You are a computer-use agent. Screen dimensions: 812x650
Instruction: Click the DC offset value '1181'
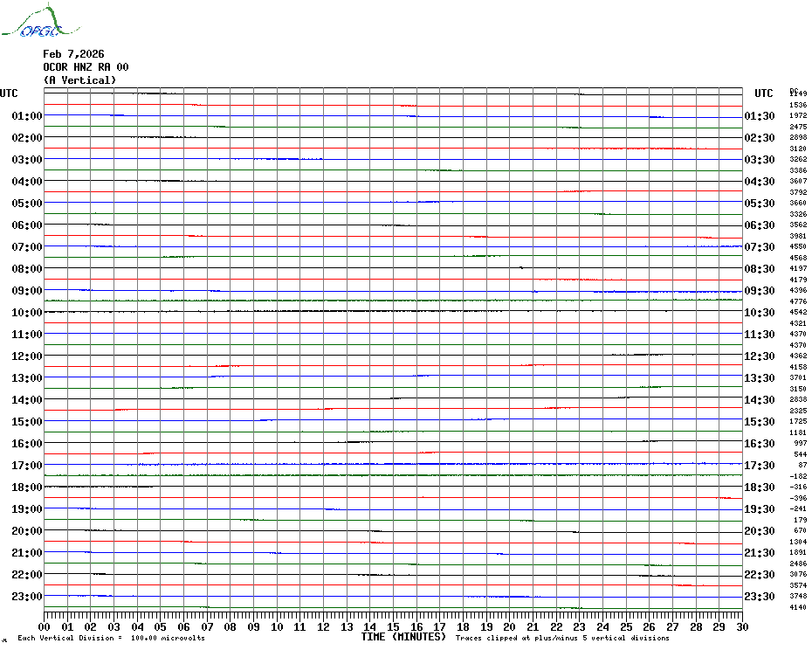(798, 432)
